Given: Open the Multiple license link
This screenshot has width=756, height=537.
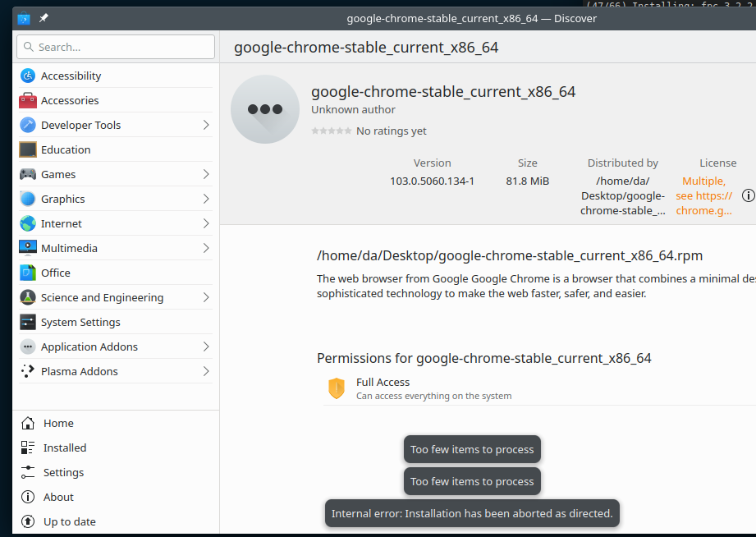Looking at the screenshot, I should [704, 195].
